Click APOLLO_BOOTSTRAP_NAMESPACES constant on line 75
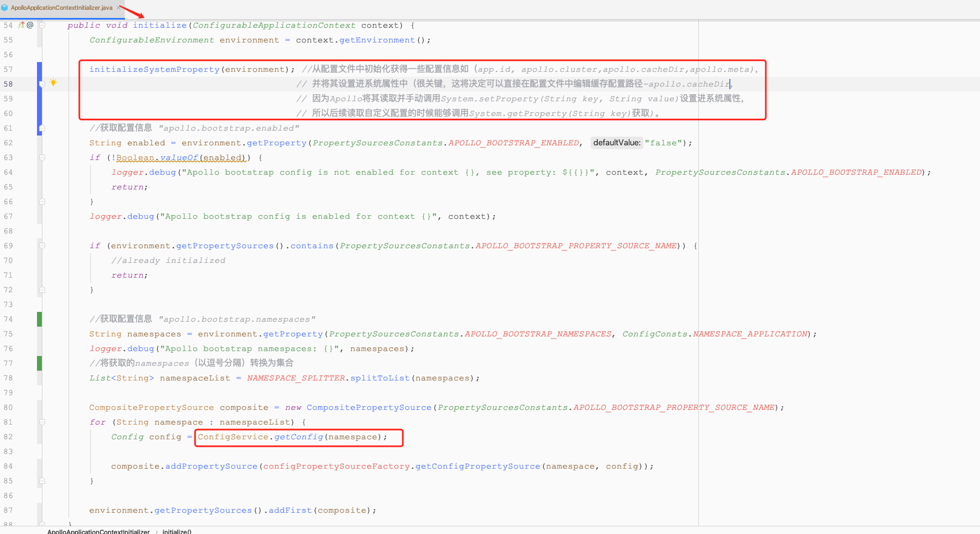 (x=538, y=334)
